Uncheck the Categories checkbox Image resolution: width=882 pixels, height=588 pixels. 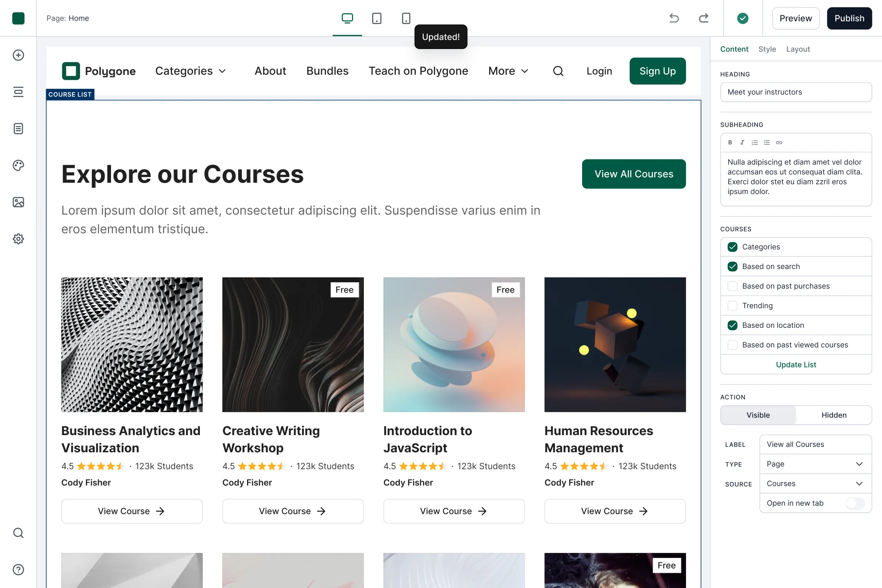[732, 247]
